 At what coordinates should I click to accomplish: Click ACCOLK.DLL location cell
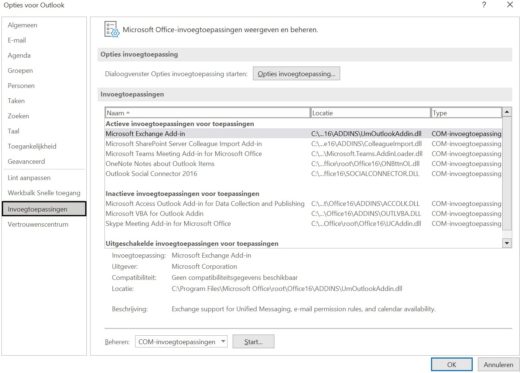click(x=365, y=204)
